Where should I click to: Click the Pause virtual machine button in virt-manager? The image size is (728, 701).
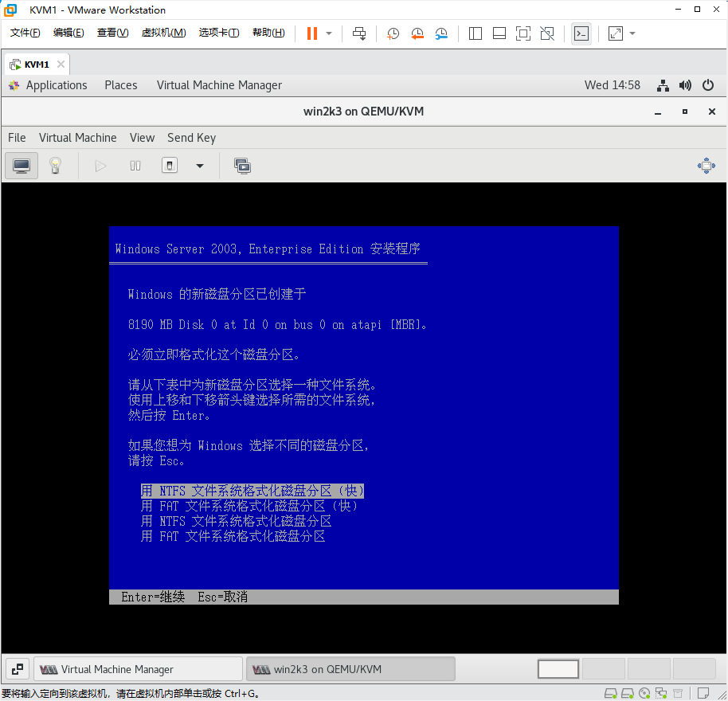point(135,166)
